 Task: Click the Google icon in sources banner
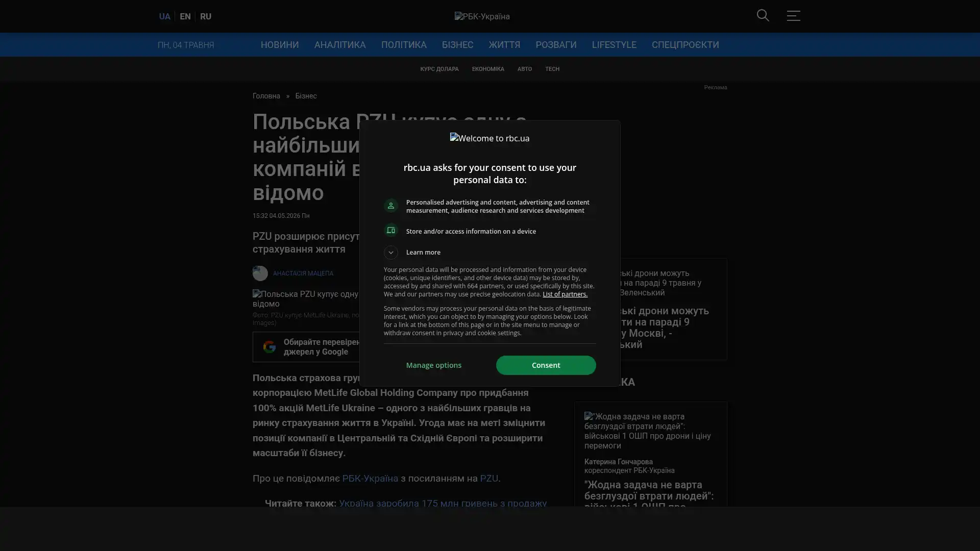pos(269,347)
